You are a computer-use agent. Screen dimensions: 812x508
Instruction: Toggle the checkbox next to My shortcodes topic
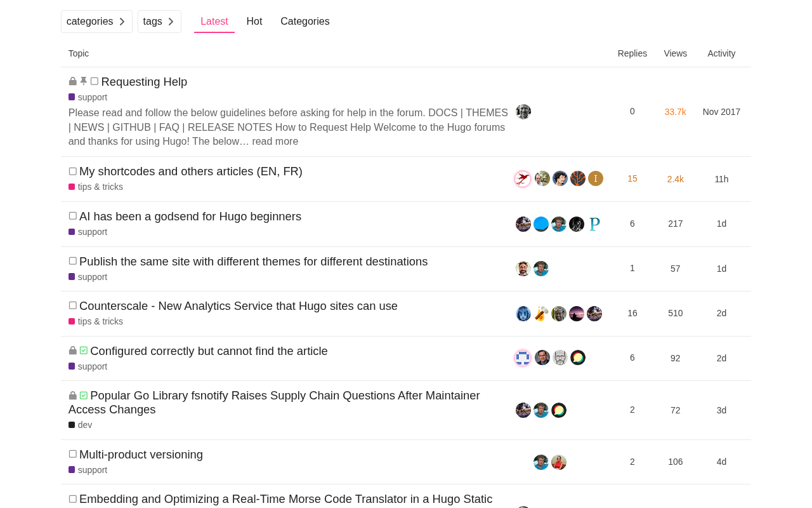[x=73, y=171]
